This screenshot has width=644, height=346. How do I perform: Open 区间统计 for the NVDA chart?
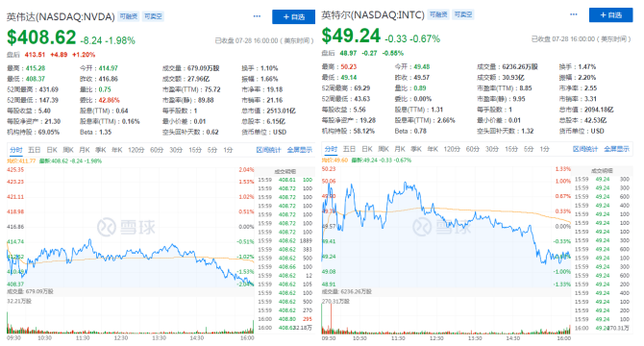click(x=268, y=150)
